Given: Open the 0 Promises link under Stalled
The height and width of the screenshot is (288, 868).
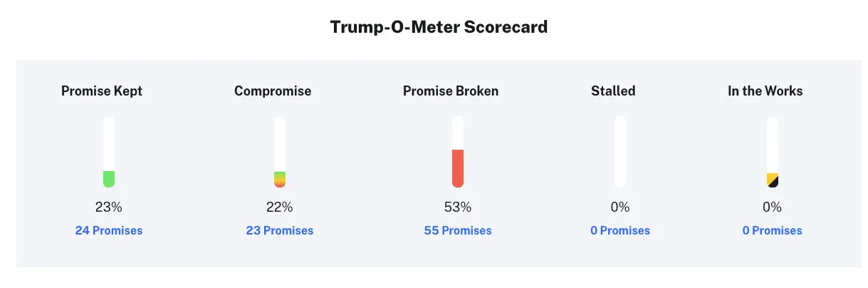Looking at the screenshot, I should tap(620, 230).
